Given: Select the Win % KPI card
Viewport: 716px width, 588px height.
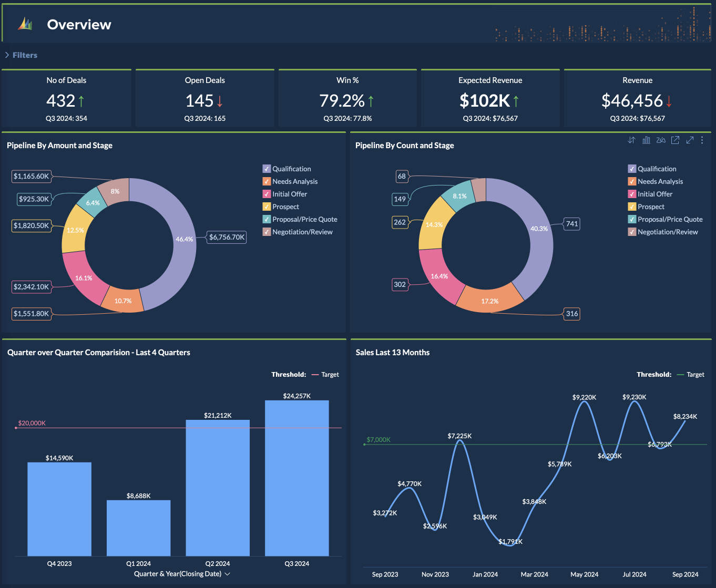Looking at the screenshot, I should point(347,99).
